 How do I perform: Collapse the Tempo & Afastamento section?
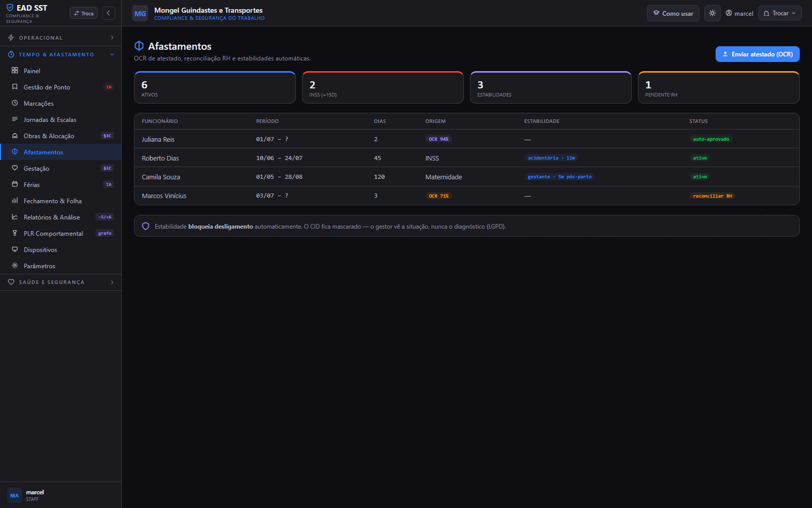61,54
